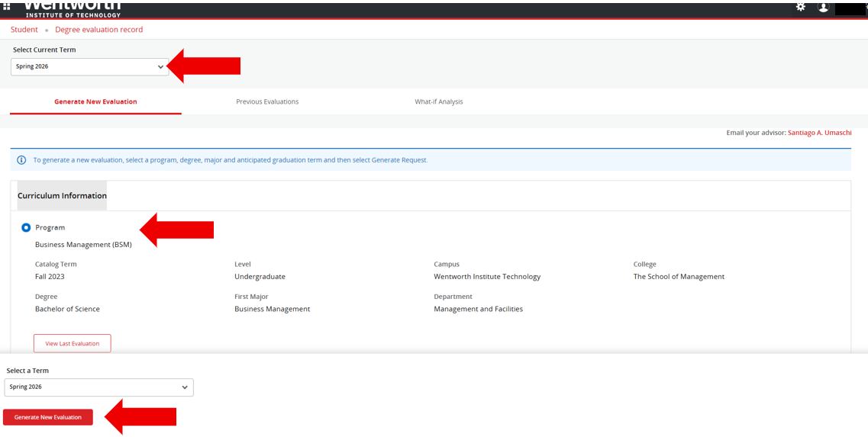Click the Curriculum Information header
Image resolution: width=868 pixels, height=437 pixels.
62,196
